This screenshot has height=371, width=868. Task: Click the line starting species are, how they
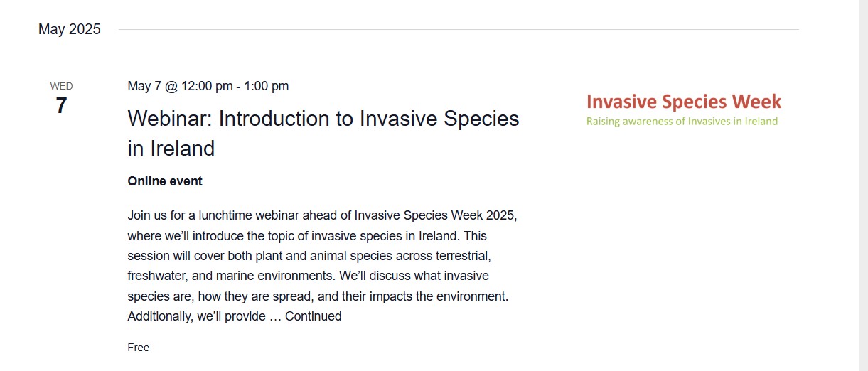click(x=317, y=296)
